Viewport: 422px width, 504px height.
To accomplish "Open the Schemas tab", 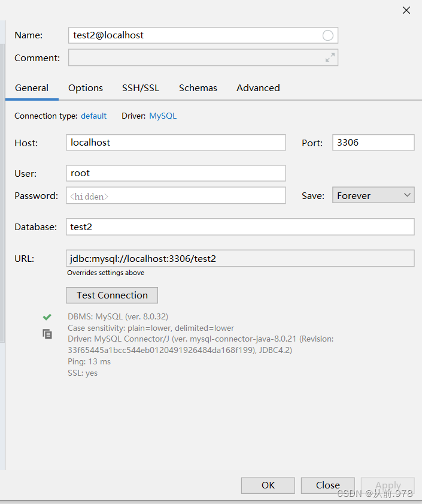I will click(198, 88).
